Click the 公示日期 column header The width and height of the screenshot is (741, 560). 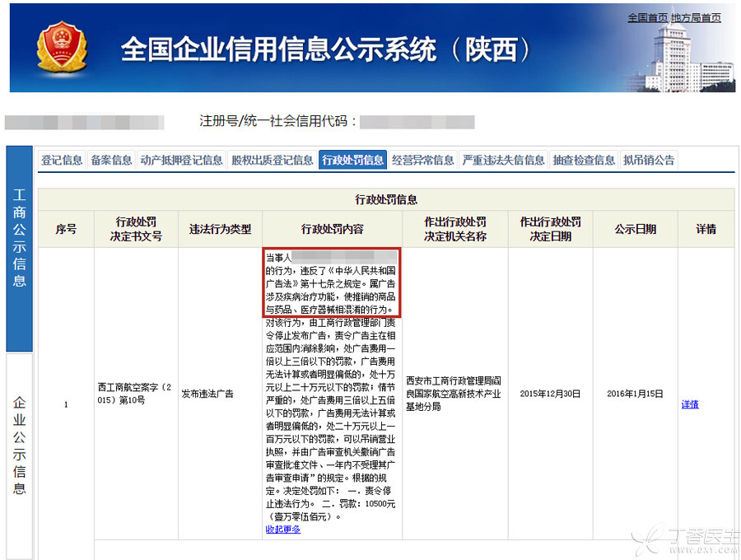[x=636, y=229]
